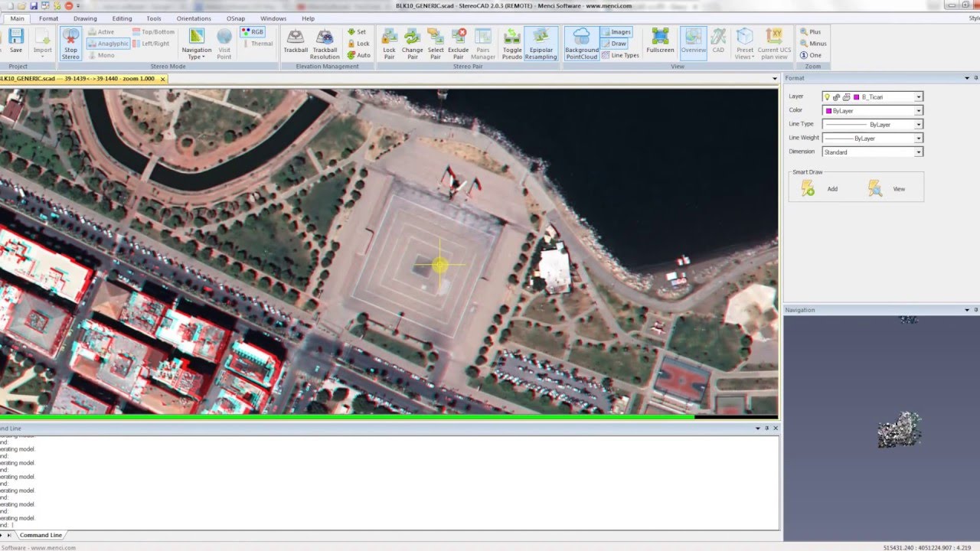Reset zoom with the One icon
The width and height of the screenshot is (980, 551).
coord(804,55)
